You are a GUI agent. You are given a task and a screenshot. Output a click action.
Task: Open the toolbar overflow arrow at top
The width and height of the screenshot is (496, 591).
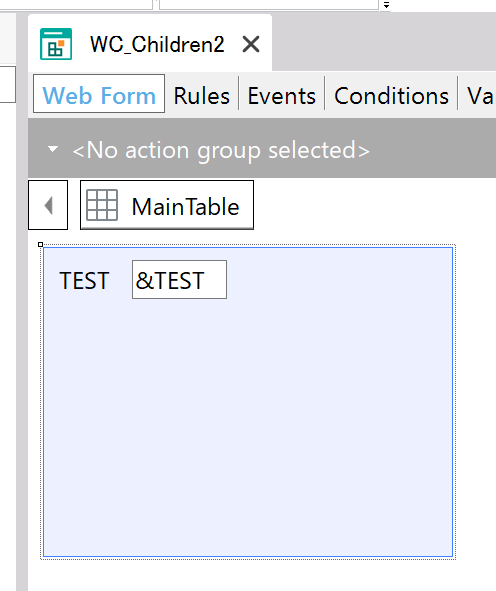click(x=386, y=5)
